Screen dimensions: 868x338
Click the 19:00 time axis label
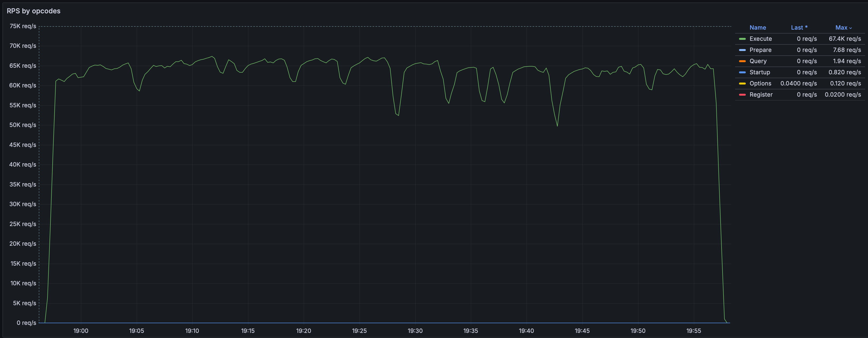80,330
